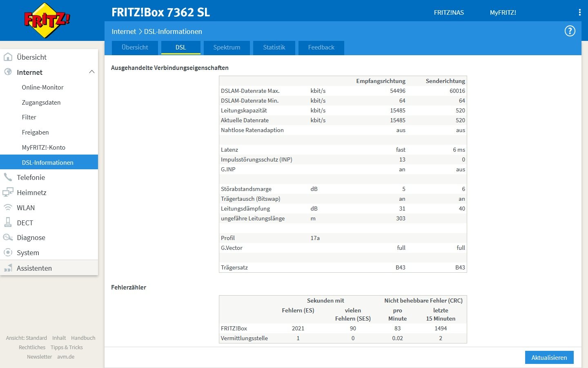The width and height of the screenshot is (588, 368).
Task: Open the Newsletter footer link
Action: 39,357
